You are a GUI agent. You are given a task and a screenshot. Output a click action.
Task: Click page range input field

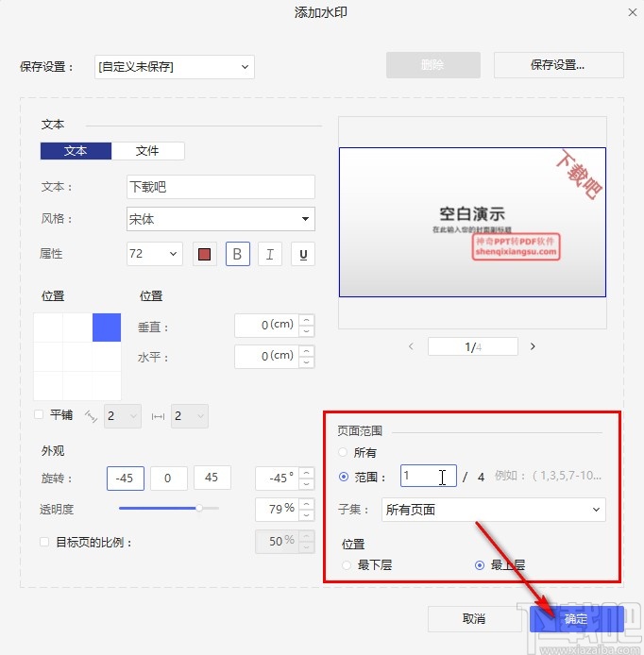pos(429,476)
